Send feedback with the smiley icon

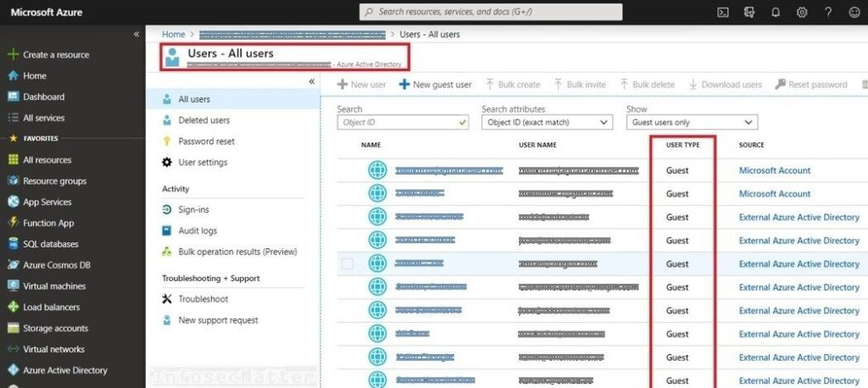(854, 12)
